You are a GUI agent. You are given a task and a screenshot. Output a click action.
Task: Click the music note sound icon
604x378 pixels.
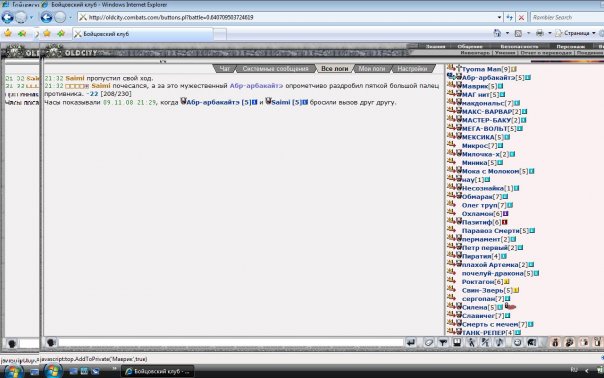pyautogui.click(x=499, y=342)
